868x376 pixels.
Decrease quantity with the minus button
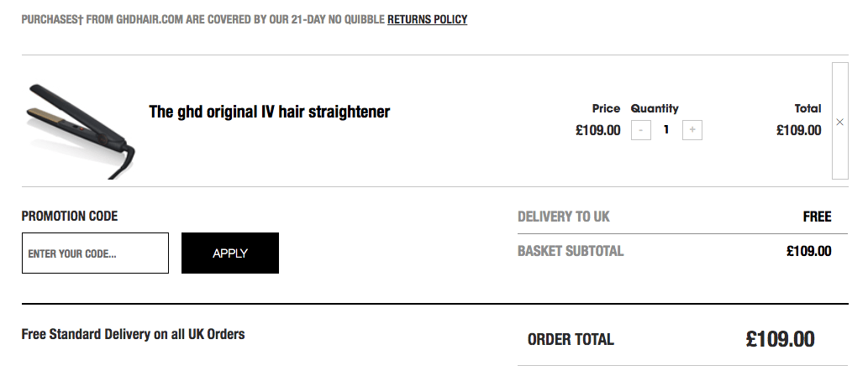point(640,130)
